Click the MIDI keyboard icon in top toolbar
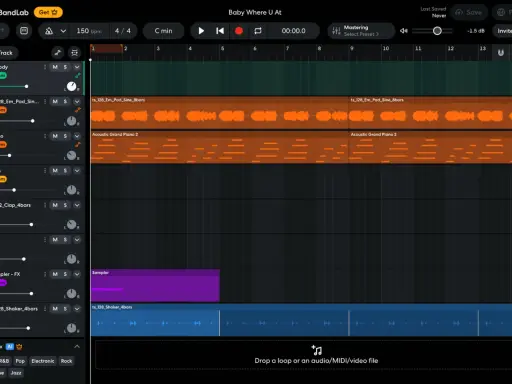 [x=24, y=31]
